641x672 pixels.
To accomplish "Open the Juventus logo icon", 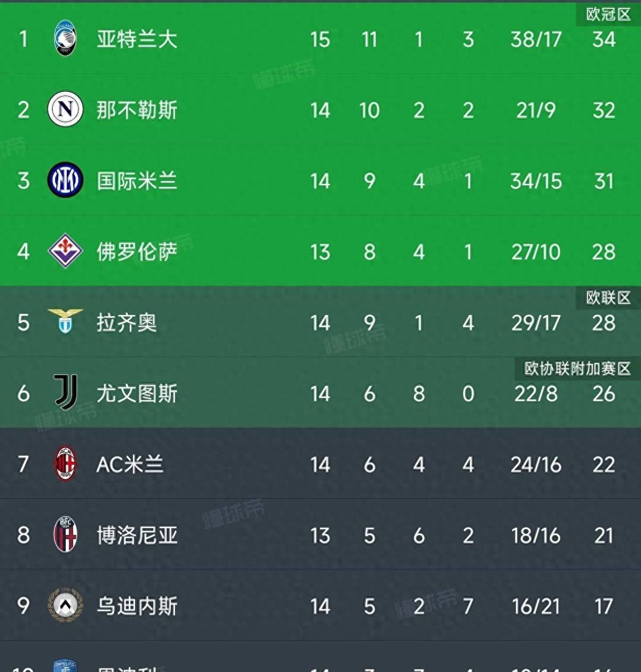I will 66,392.
